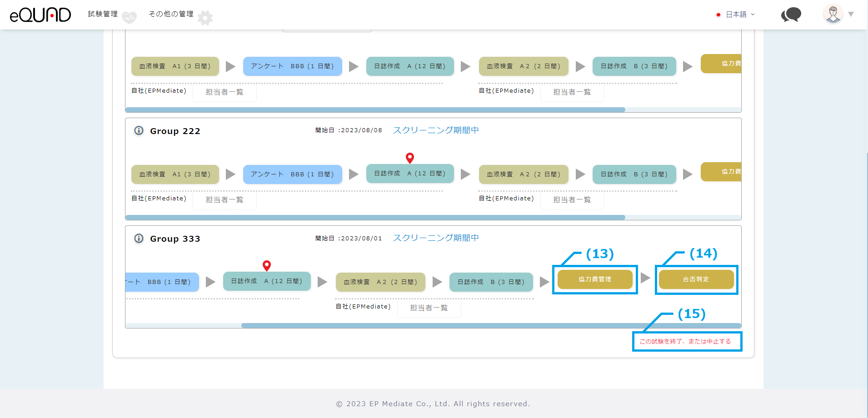Screen dimensions: 868x418
Task: Click the eQUAD logo
Action: [40, 15]
